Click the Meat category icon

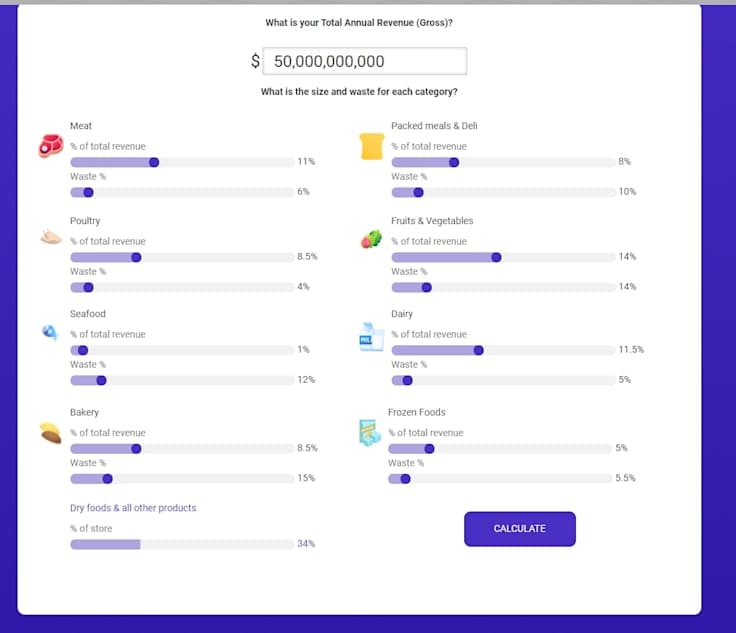pyautogui.click(x=50, y=147)
